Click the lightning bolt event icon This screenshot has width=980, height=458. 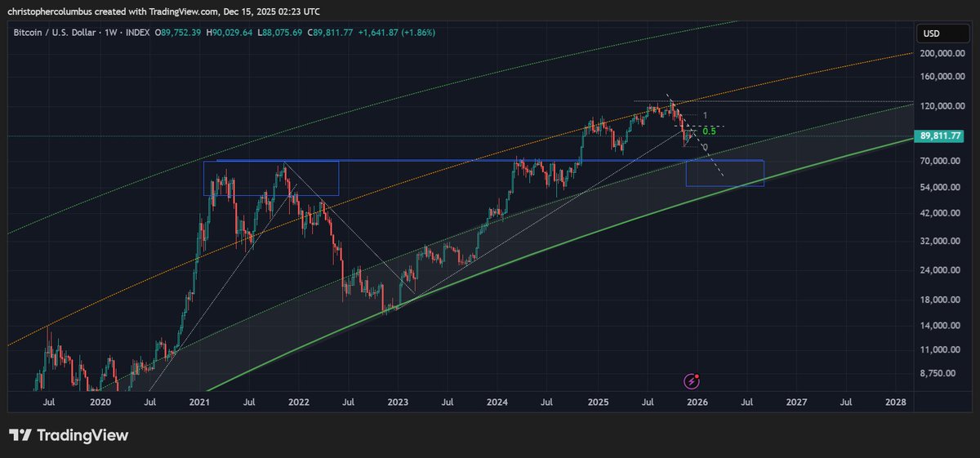pyautogui.click(x=692, y=380)
